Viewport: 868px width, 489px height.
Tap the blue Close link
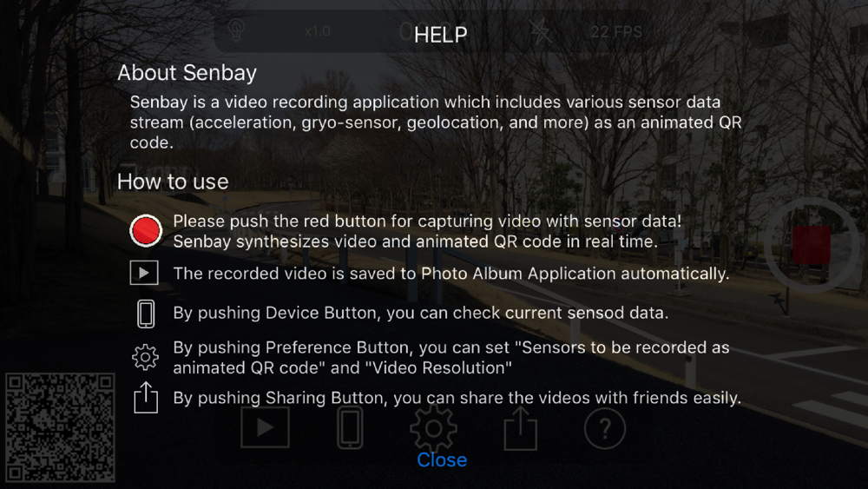coord(442,459)
